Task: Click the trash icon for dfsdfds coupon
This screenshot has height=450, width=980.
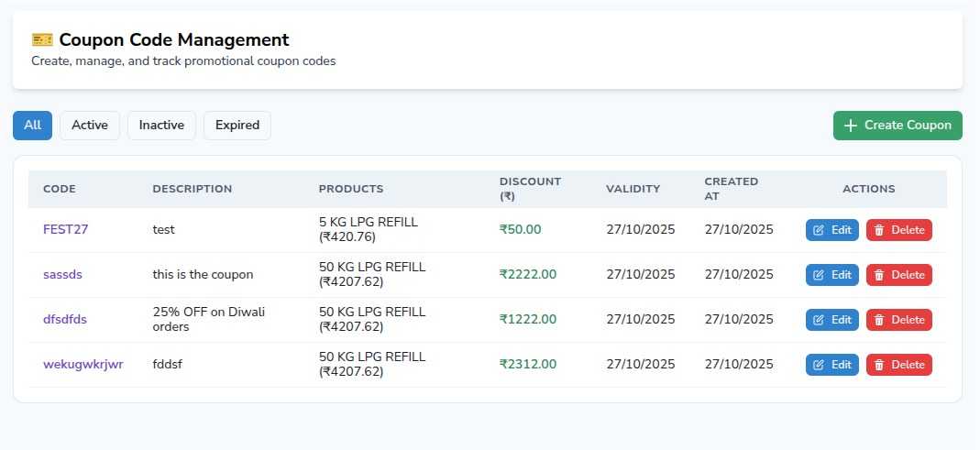Action: pos(879,320)
